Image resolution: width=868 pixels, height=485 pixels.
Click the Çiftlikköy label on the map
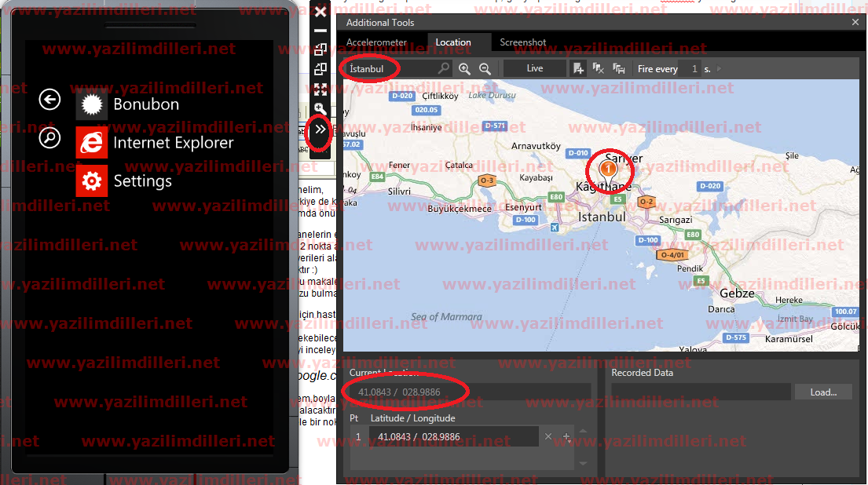(440, 97)
